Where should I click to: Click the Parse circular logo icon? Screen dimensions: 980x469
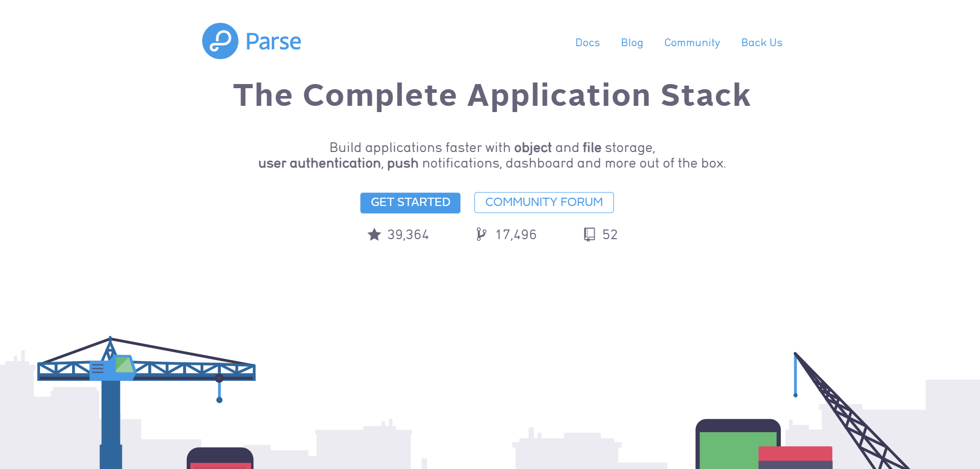[x=220, y=41]
